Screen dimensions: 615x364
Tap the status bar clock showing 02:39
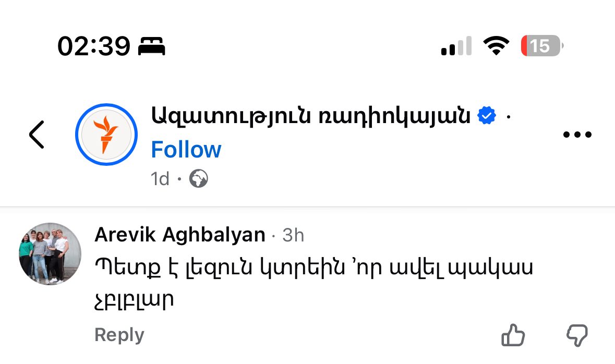coord(93,47)
